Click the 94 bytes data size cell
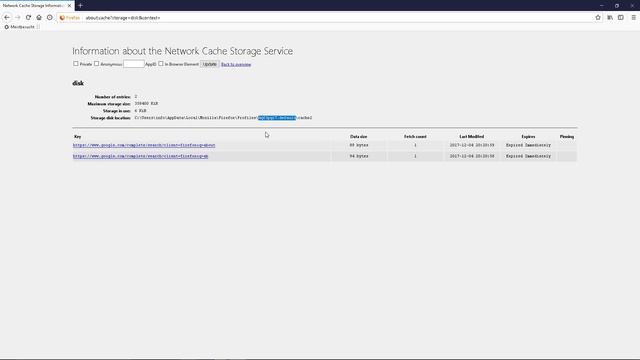Image resolution: width=640 pixels, height=360 pixels. (x=359, y=156)
